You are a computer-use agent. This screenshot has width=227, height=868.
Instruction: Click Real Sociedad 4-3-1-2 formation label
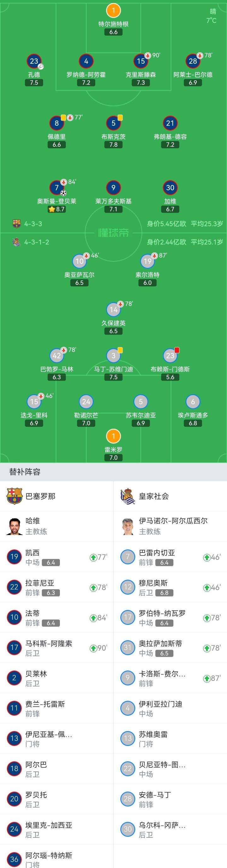coord(36,242)
